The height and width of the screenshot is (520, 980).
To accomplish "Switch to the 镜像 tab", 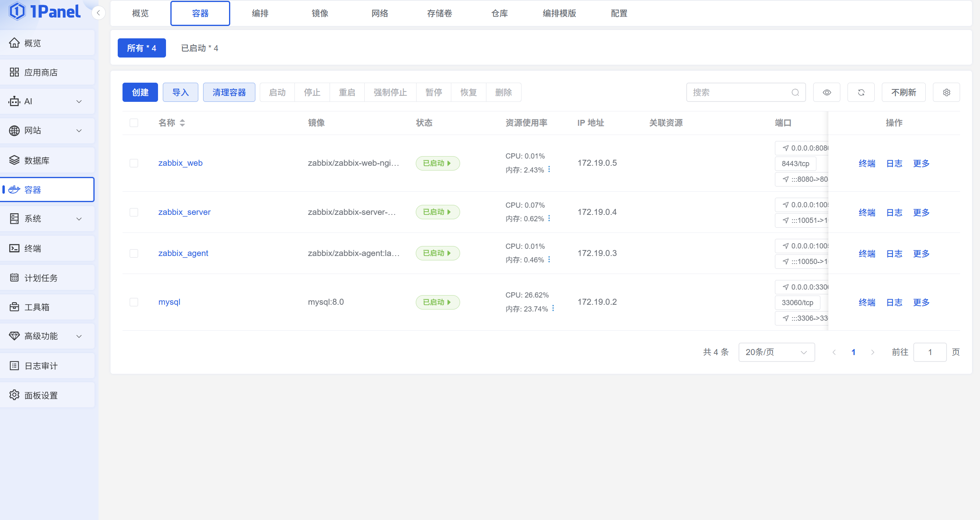I will (320, 14).
